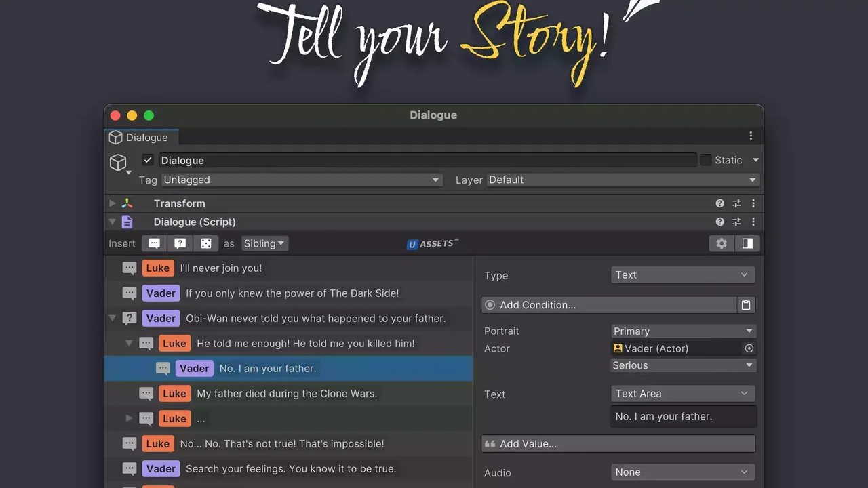The image size is (868, 488).
Task: Click Add Value button
Action: (618, 444)
